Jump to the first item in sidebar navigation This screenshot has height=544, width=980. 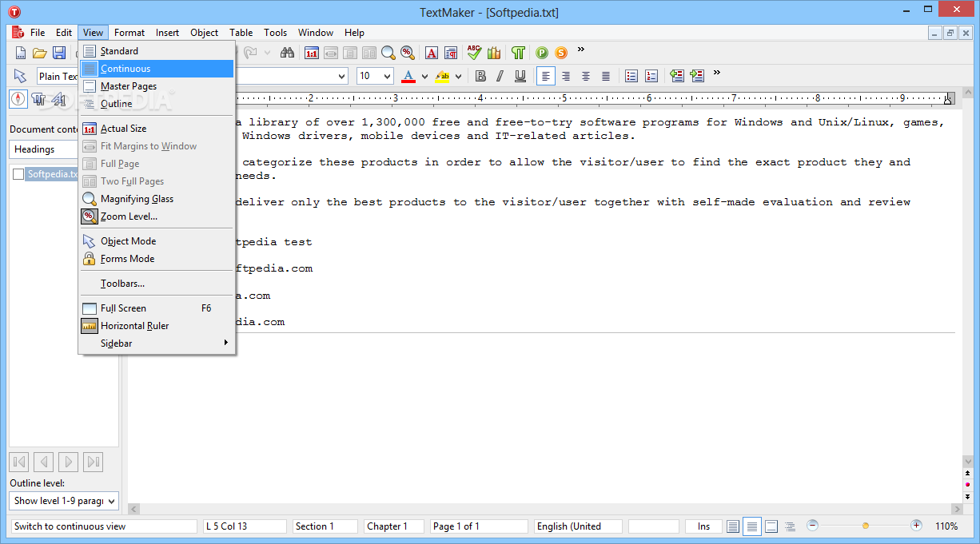20,462
